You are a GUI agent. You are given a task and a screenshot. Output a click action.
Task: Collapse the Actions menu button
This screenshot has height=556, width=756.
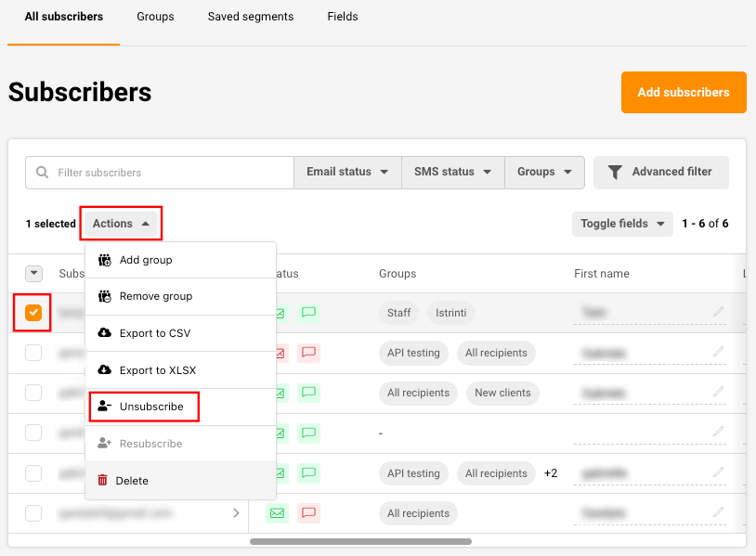point(121,224)
